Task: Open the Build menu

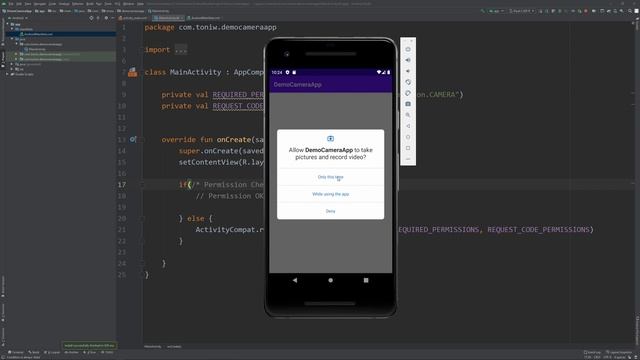Action: 90,4
